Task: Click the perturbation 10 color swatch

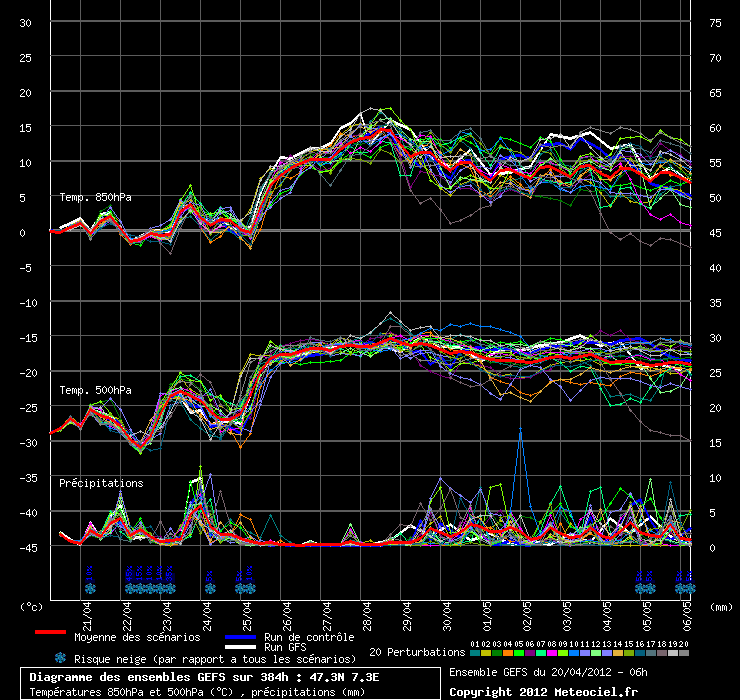Action: (x=574, y=653)
